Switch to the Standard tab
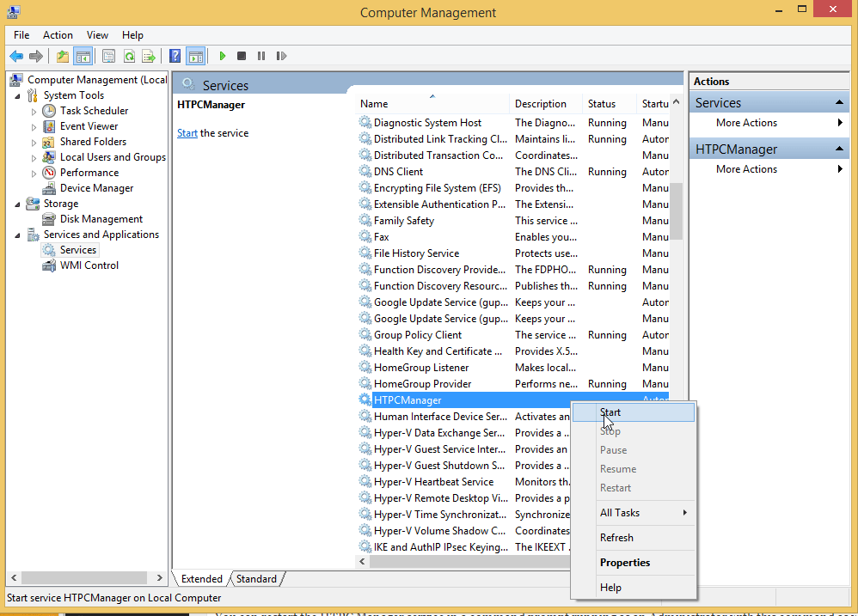This screenshot has width=858, height=616. [256, 579]
